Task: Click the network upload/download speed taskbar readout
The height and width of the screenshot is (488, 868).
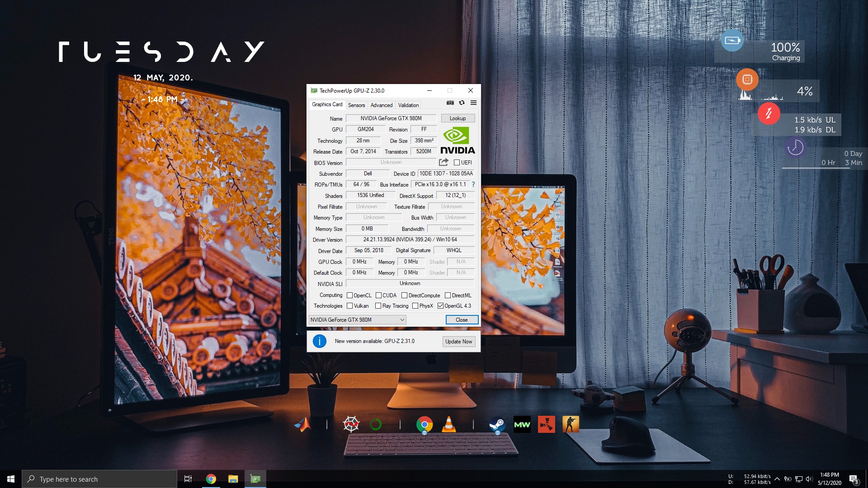Action: tap(749, 479)
